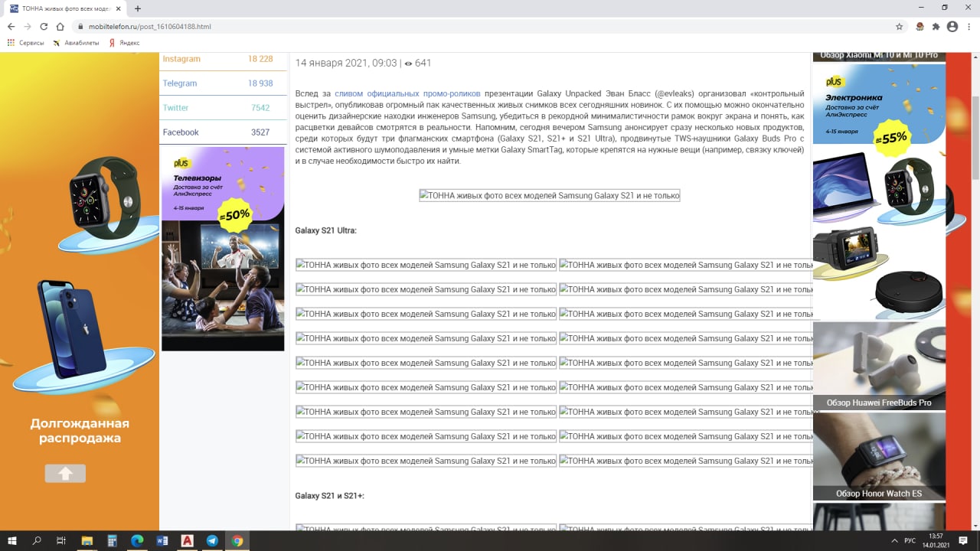
Task: Open the Chrome profile avatar
Action: [952, 26]
